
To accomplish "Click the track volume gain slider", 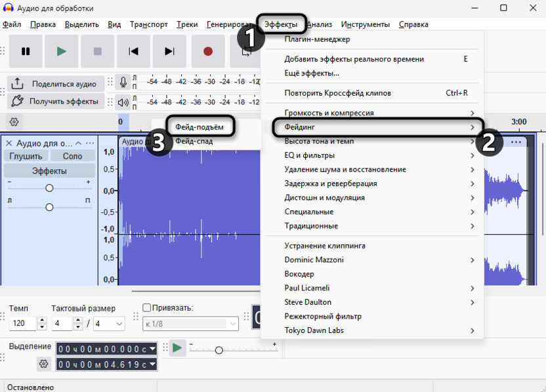I will 49,188.
